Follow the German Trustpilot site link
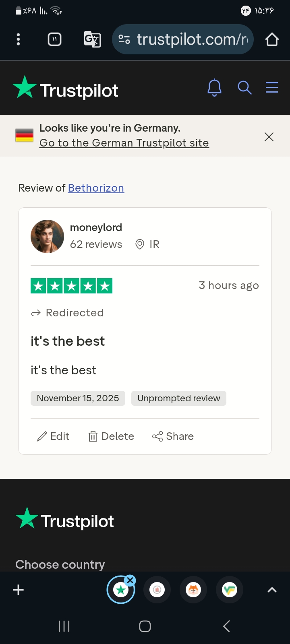The width and height of the screenshot is (290, 644). [x=124, y=143]
